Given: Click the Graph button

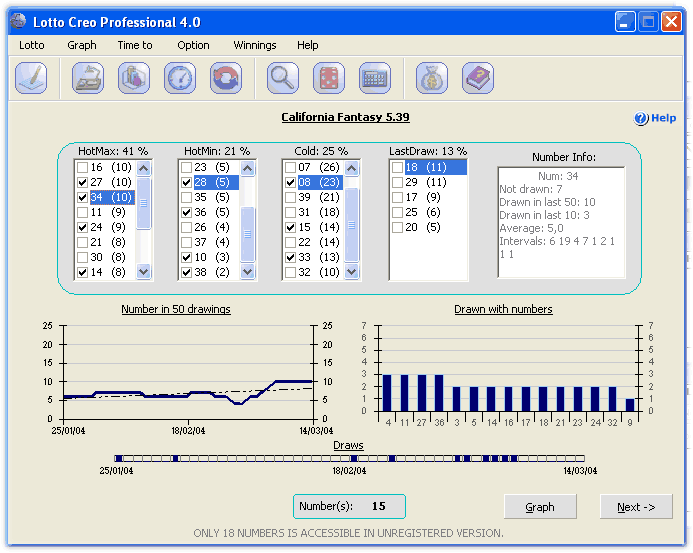Looking at the screenshot, I should [x=540, y=507].
